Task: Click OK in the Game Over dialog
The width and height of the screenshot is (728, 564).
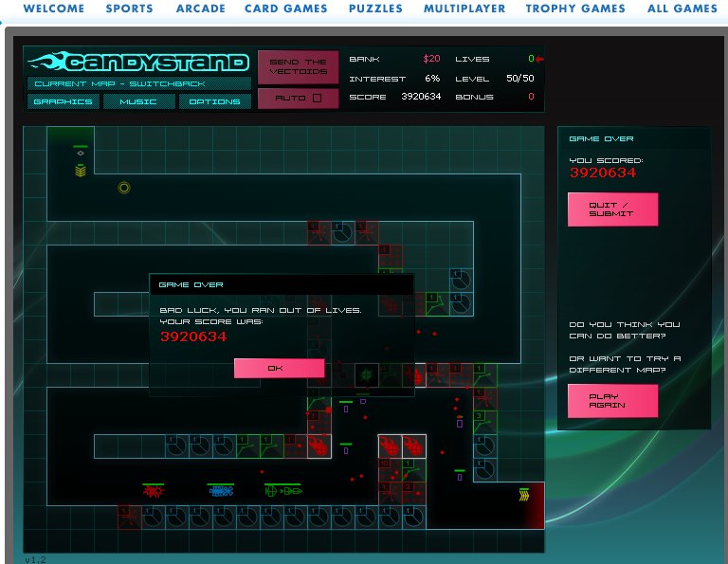Action: click(x=279, y=368)
